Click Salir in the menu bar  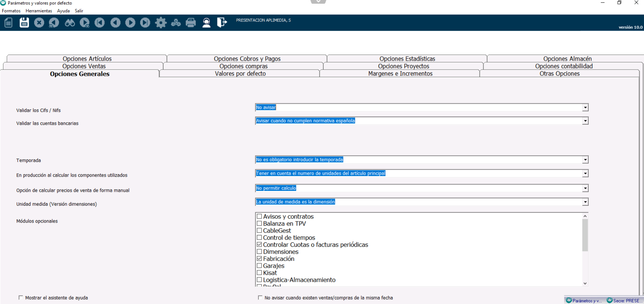pos(79,11)
